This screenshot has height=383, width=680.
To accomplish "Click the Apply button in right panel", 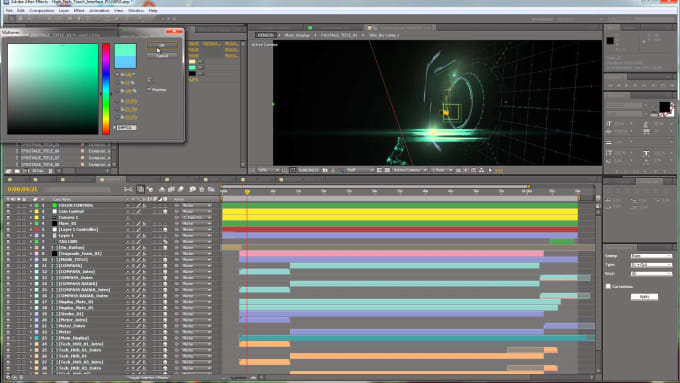I will (x=644, y=297).
